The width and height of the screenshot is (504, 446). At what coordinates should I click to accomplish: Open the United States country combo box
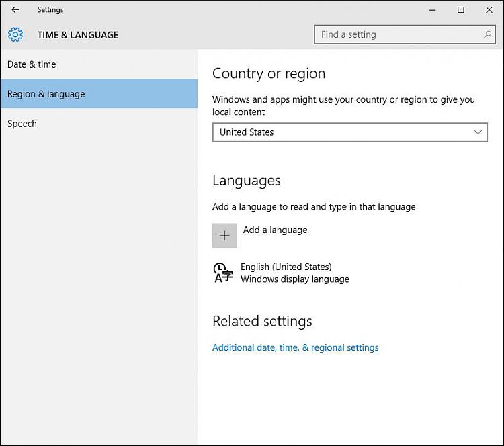point(349,132)
